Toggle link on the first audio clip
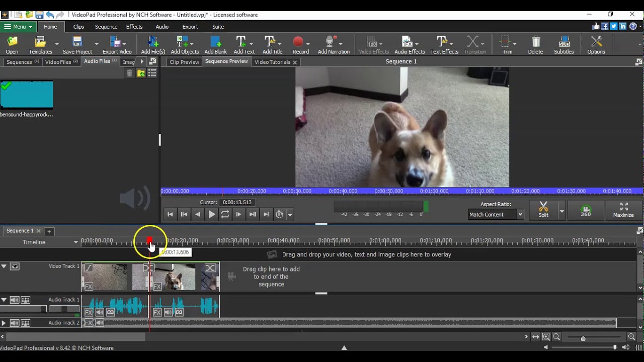This screenshot has width=644, height=362. point(110,313)
